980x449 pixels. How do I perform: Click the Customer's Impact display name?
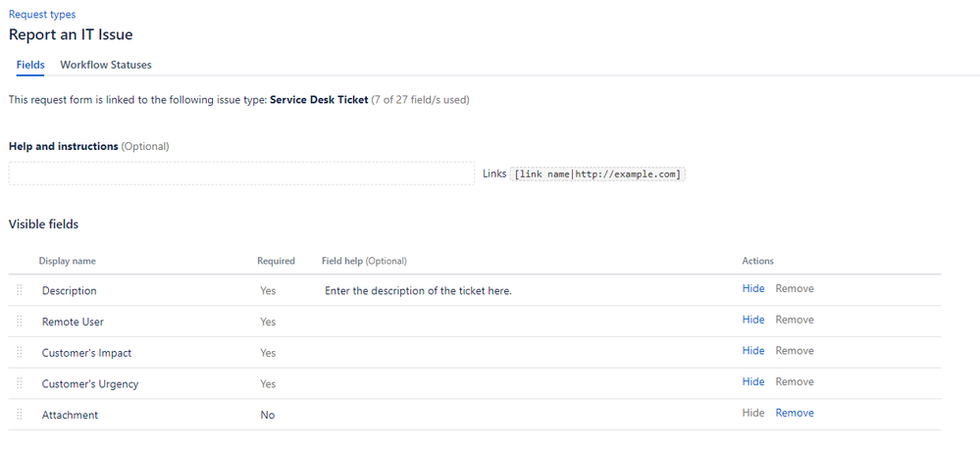(87, 354)
